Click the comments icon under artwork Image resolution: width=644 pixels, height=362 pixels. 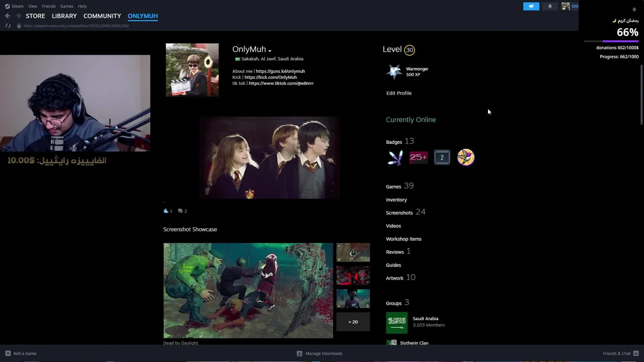point(180,211)
